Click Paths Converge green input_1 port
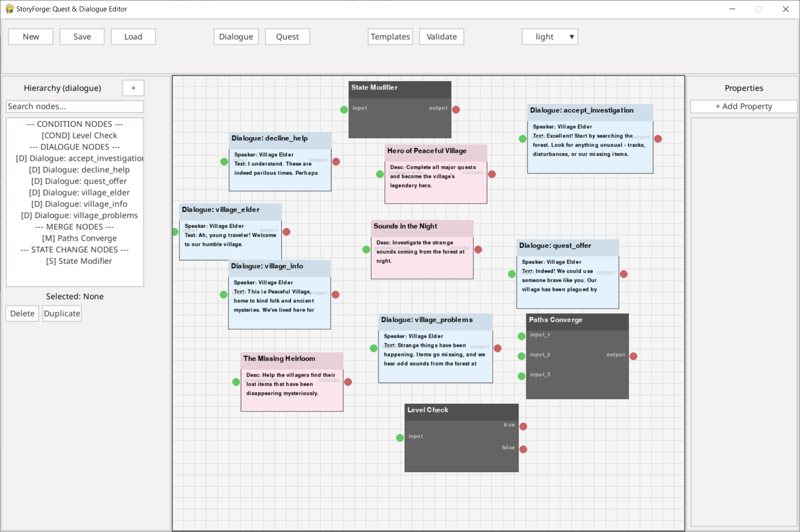 tap(521, 336)
